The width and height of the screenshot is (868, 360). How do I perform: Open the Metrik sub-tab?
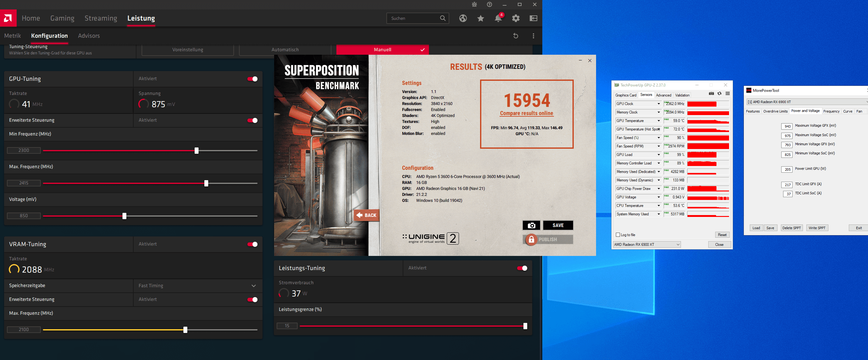[x=13, y=36]
